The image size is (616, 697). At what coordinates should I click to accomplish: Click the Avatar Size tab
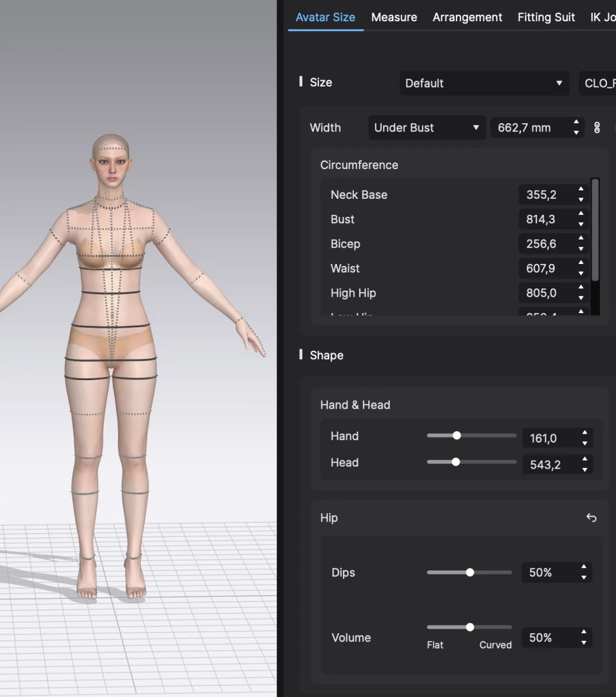(x=325, y=17)
